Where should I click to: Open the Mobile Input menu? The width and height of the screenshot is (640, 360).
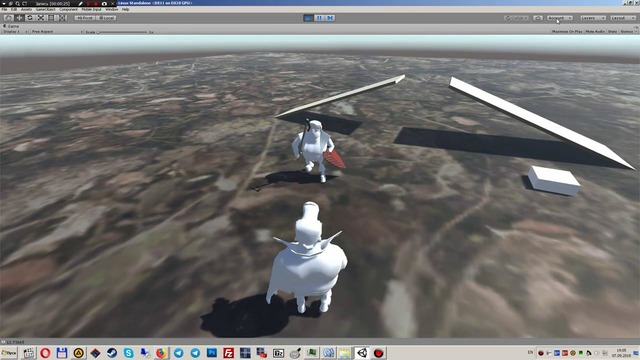click(x=91, y=9)
